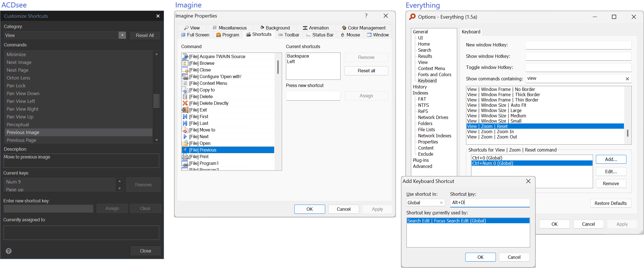644x268 pixels.
Task: Click the Everything commands list scrollbar thumb
Action: [x=628, y=133]
